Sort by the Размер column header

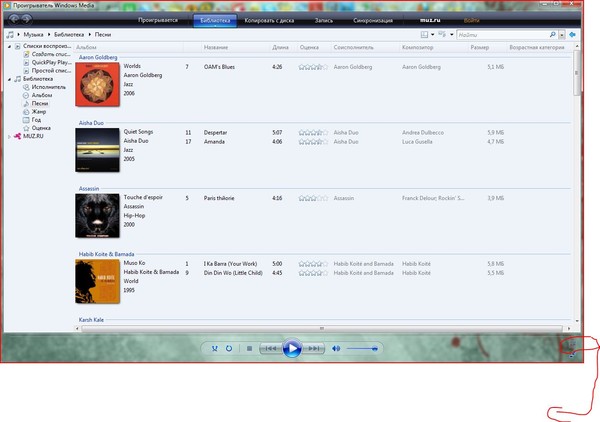coord(479,47)
